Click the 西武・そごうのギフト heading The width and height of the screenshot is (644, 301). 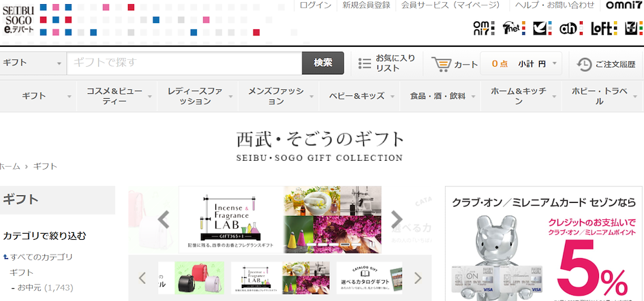pyautogui.click(x=320, y=140)
